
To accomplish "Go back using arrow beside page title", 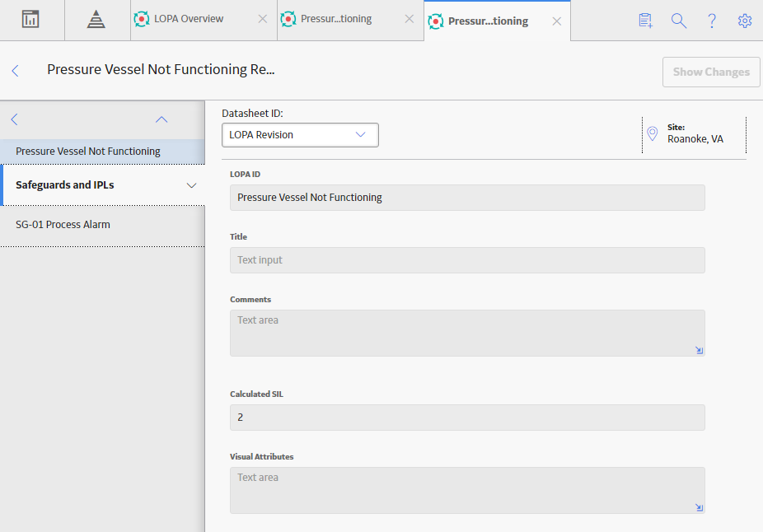I will (x=15, y=71).
